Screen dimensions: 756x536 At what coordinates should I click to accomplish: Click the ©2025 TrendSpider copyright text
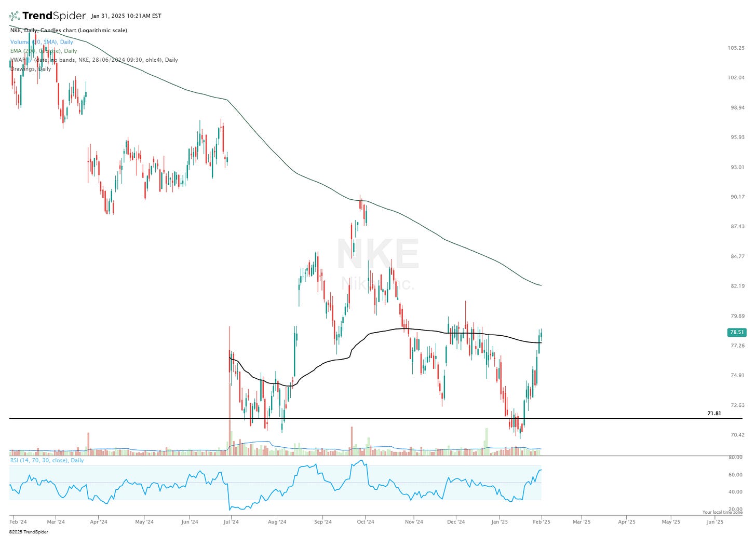click(29, 532)
